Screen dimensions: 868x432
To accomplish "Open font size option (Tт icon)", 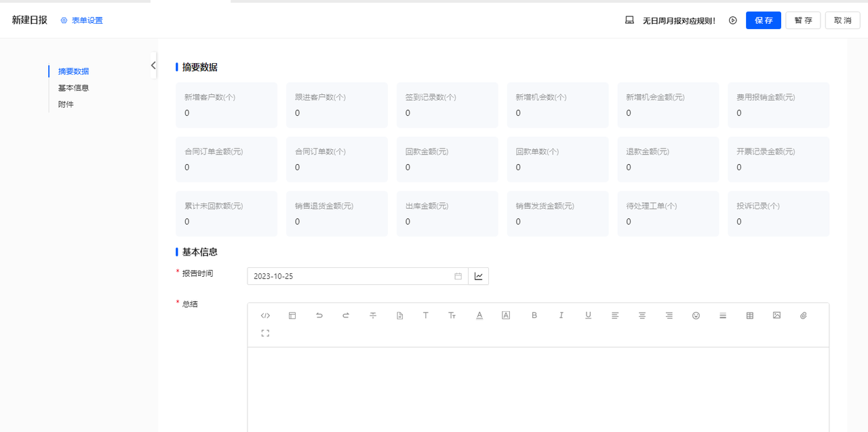I will pos(452,315).
